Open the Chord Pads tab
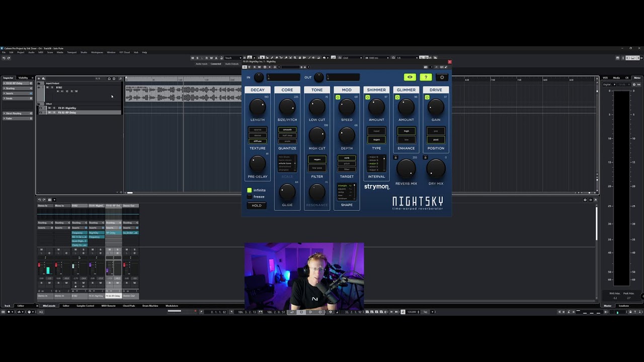644x362 pixels. pos(129,306)
